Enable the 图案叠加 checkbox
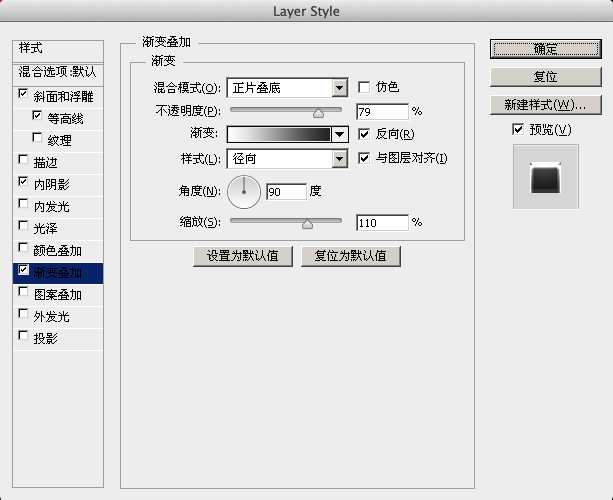Viewport: 613px width, 500px height. (23, 292)
